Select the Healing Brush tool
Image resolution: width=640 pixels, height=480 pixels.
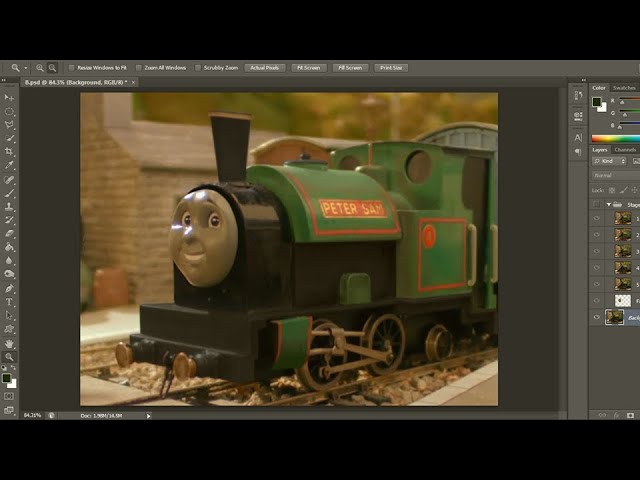pyautogui.click(x=9, y=180)
